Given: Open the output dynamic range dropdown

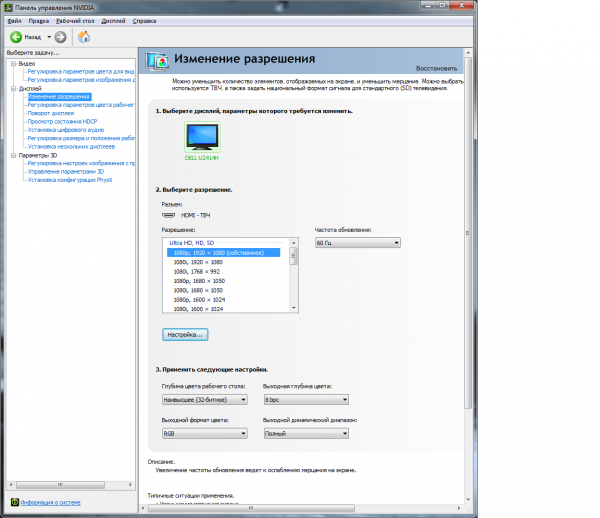Looking at the screenshot, I should 306,434.
